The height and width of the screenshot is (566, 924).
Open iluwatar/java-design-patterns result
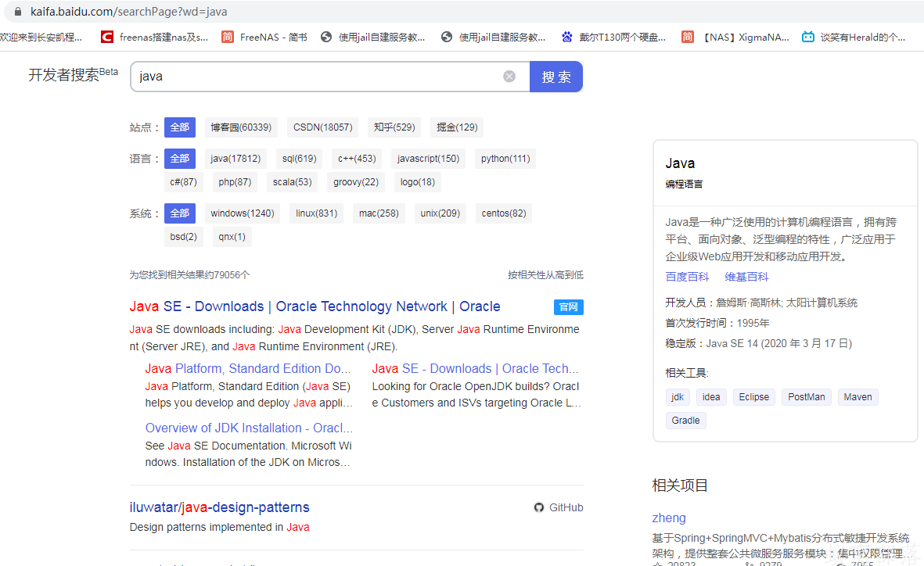[219, 507]
